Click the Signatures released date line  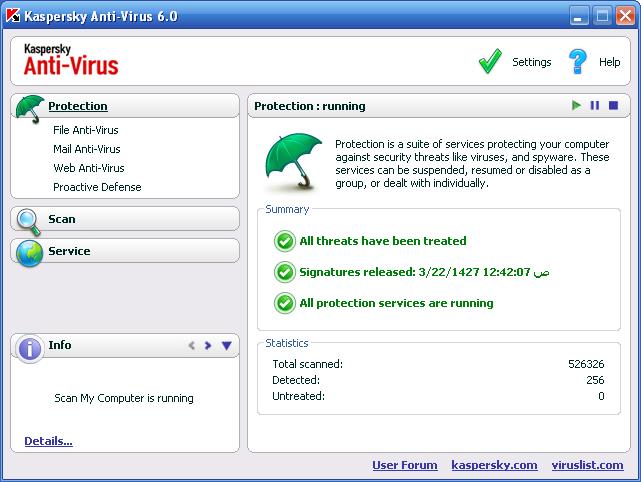tap(424, 272)
